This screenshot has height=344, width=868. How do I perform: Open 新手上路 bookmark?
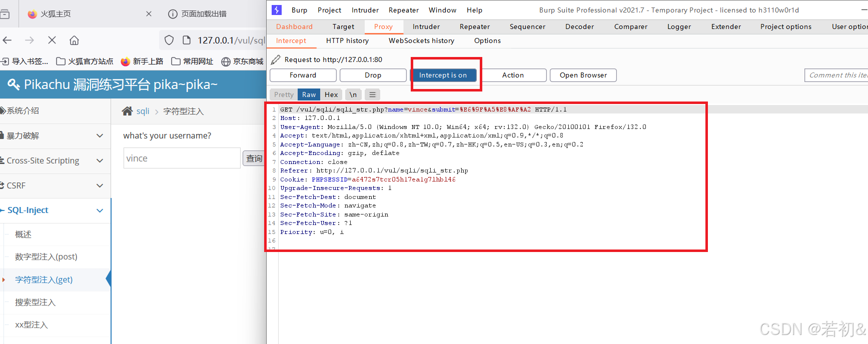click(x=143, y=61)
